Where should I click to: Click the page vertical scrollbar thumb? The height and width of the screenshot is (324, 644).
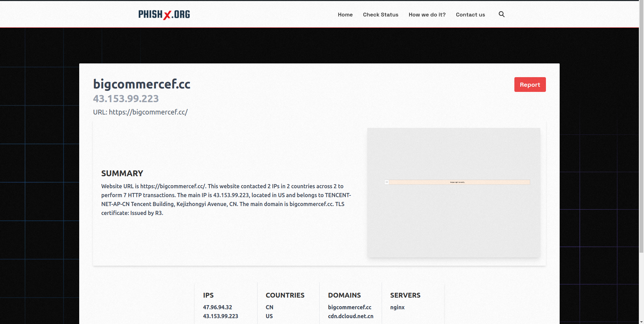[641, 127]
